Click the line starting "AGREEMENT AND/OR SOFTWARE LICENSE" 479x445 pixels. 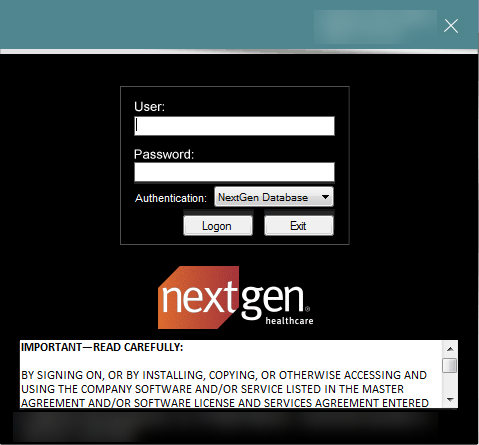point(225,403)
